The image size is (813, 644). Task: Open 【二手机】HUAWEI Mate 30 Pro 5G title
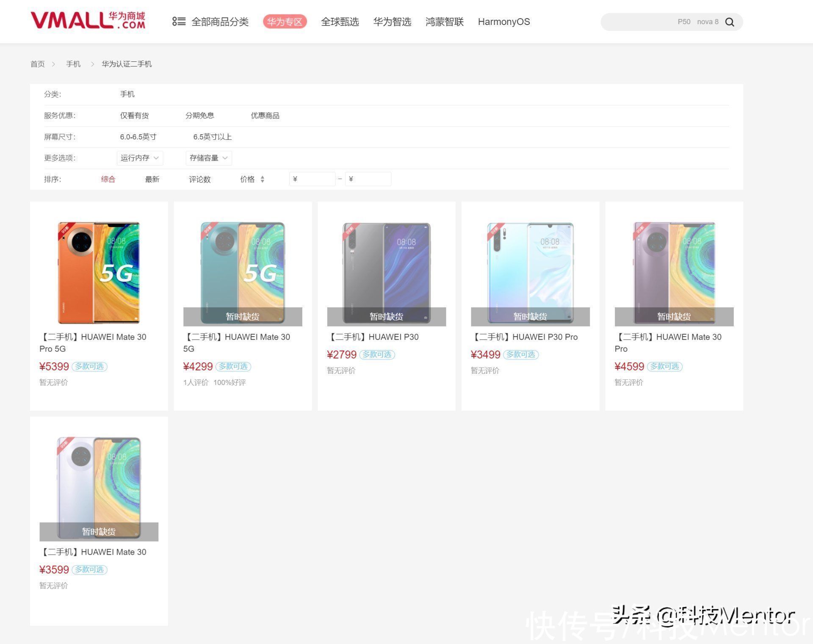(x=93, y=343)
